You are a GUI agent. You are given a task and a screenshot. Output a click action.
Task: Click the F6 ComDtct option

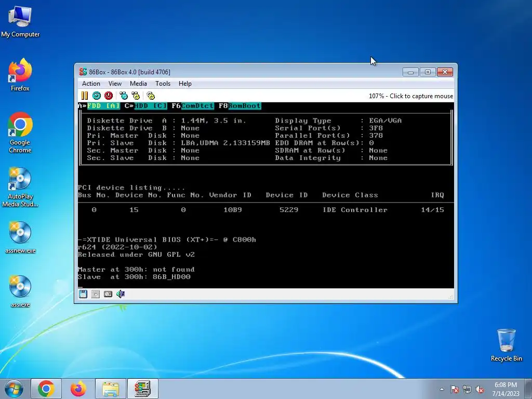pos(193,106)
